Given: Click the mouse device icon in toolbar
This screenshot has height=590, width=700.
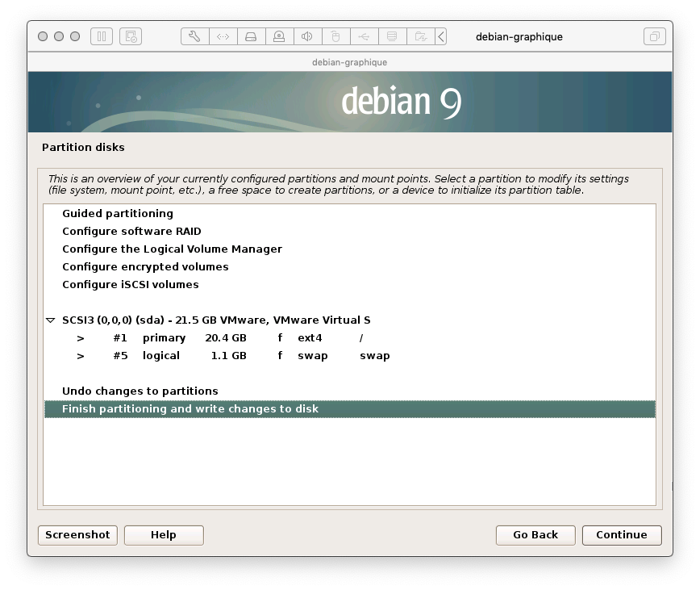Looking at the screenshot, I should click(335, 36).
